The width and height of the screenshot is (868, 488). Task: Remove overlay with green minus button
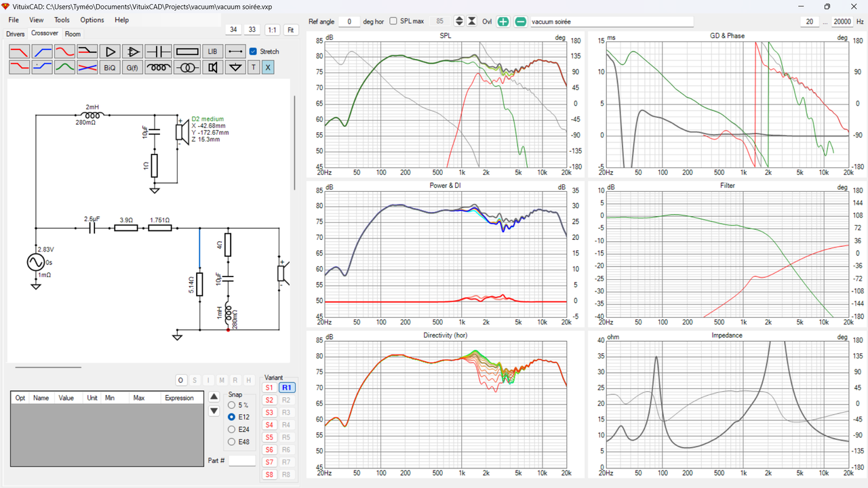520,22
